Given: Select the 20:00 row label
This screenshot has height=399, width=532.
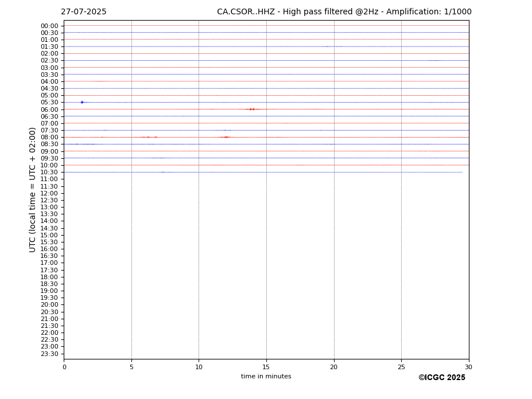Looking at the screenshot, I should [x=49, y=305].
